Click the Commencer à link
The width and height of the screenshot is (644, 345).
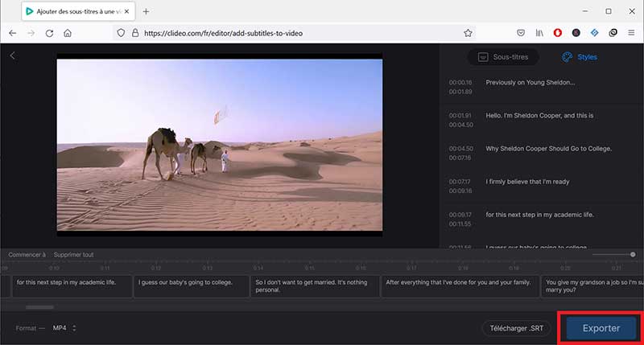point(27,255)
